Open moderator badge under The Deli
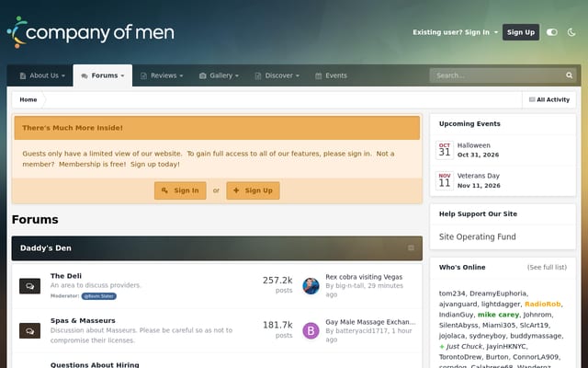 (x=99, y=296)
